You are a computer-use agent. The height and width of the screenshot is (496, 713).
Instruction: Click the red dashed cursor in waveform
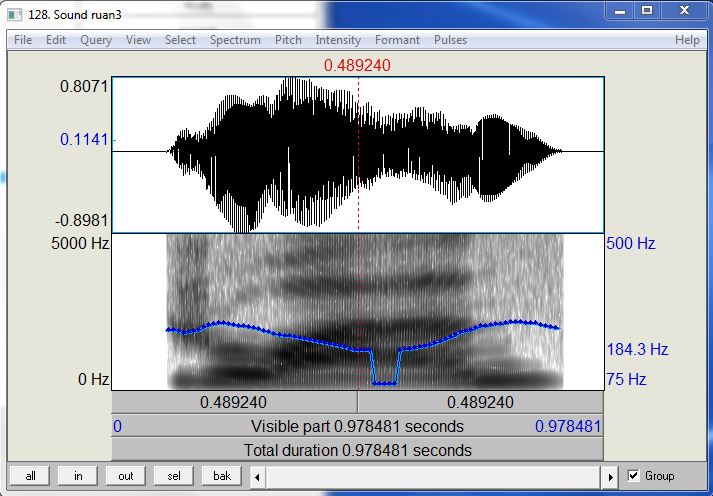click(358, 155)
